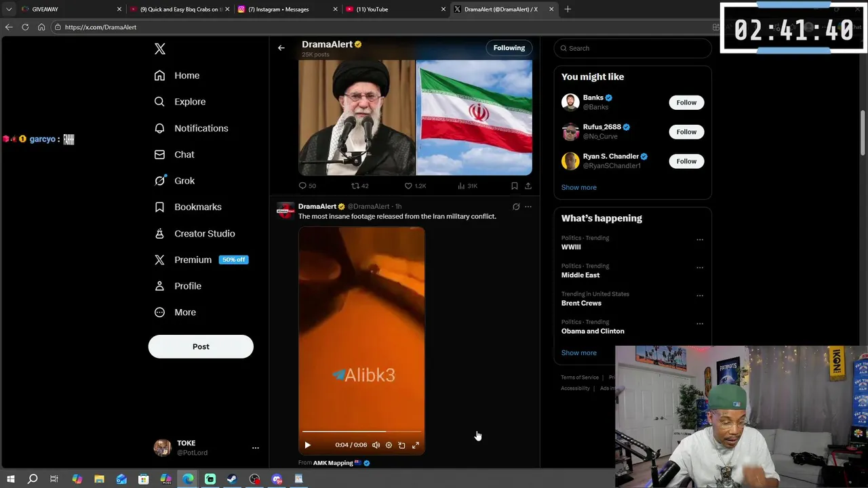The image size is (868, 488).
Task: Click the Terms of Service footer link
Action: coord(580,378)
